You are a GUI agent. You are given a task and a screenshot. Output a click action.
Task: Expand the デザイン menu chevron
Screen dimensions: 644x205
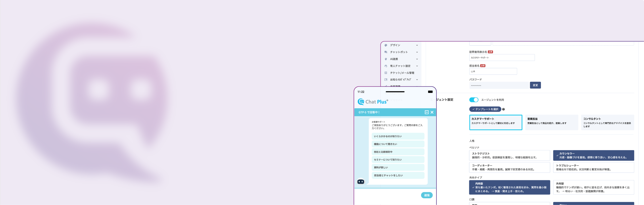[x=417, y=45]
